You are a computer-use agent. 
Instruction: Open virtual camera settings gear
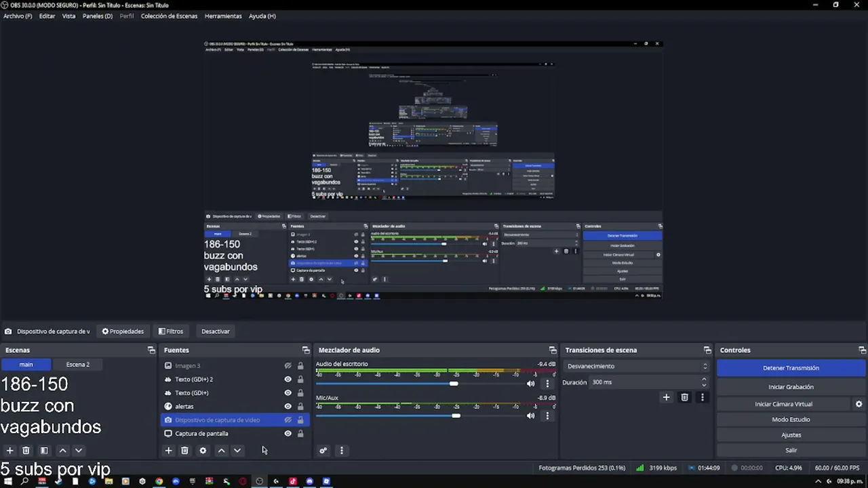859,404
